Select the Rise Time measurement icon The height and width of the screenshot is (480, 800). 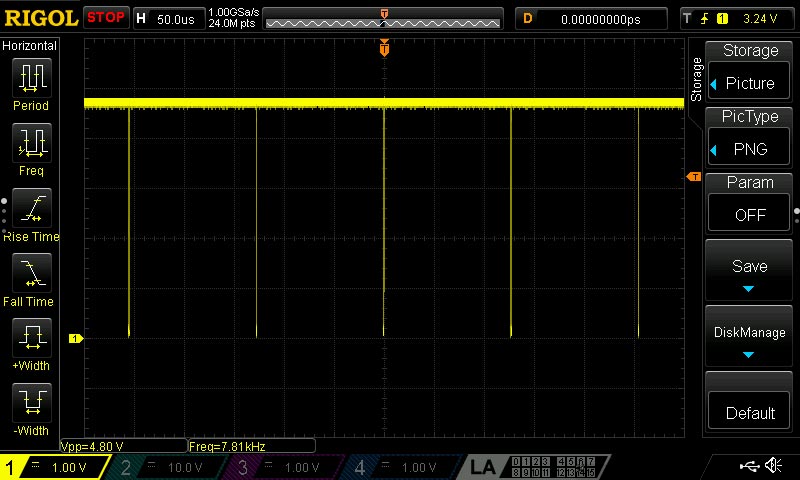[32, 208]
